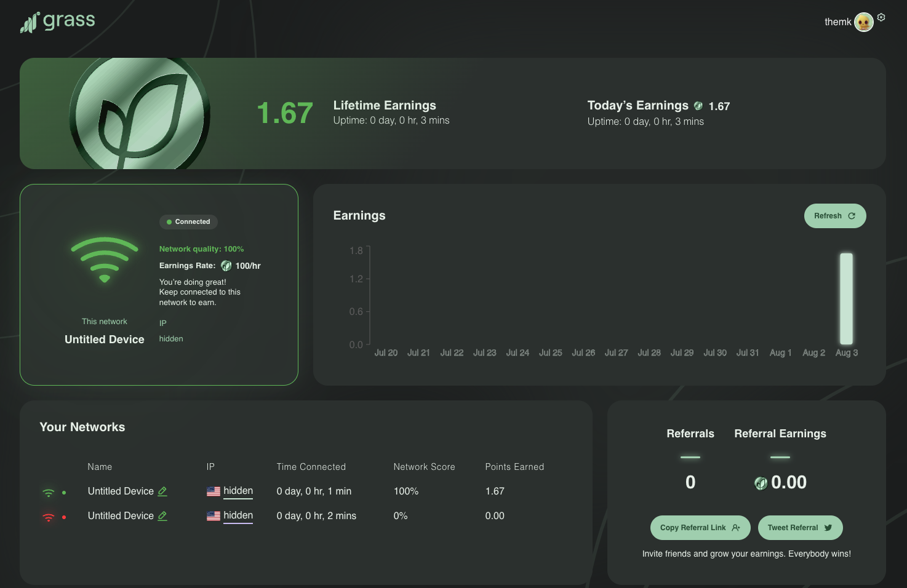Click the 1.67 lifetime earnings number
The width and height of the screenshot is (907, 588).
pyautogui.click(x=285, y=113)
